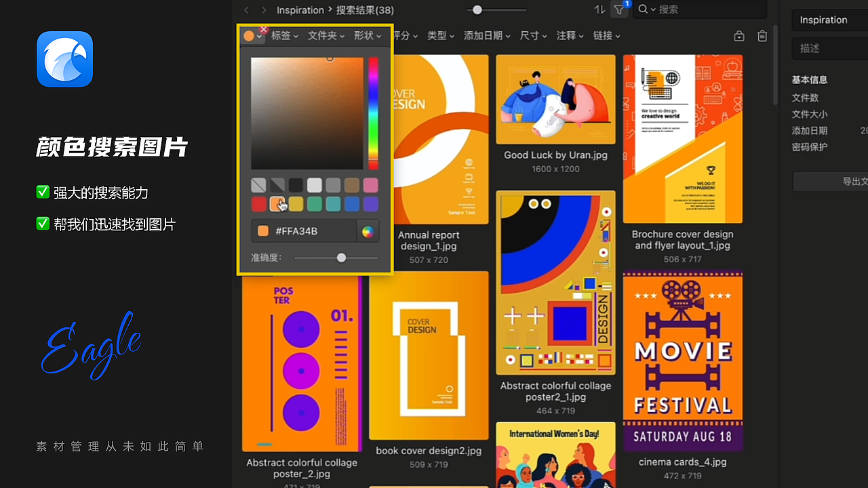Select the Good Luck by Uran.jpg thumbnail
Viewport: 868px width, 488px height.
555,99
